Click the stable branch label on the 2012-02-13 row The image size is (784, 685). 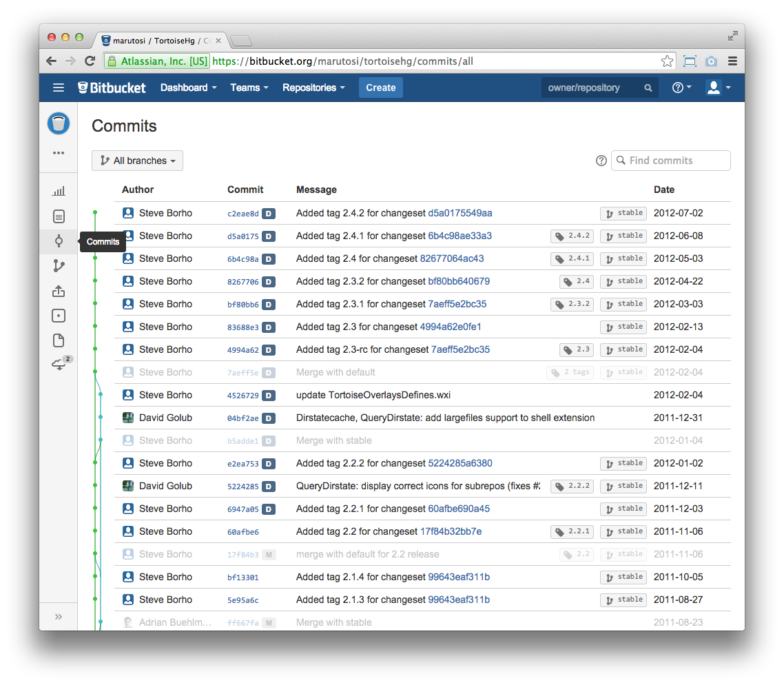[623, 327]
